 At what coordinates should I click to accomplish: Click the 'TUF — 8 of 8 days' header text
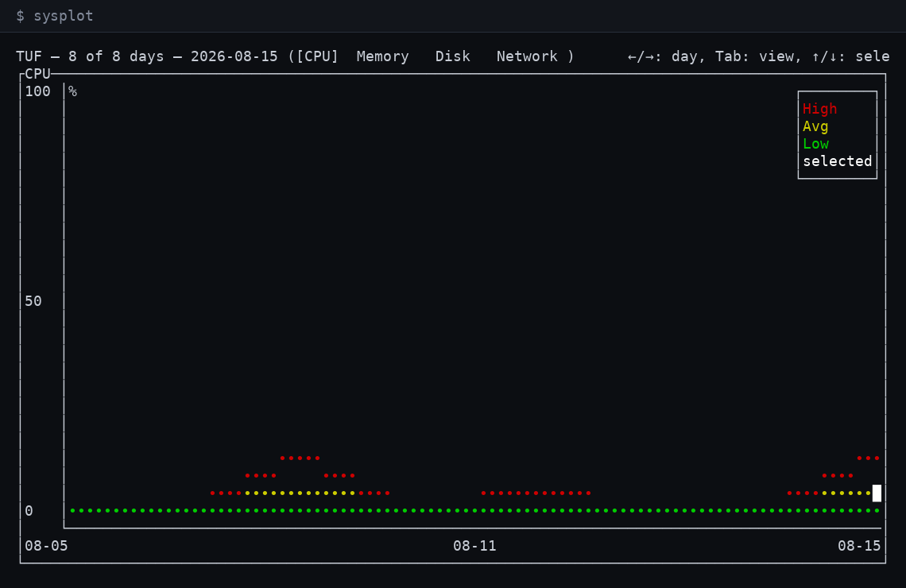pyautogui.click(x=90, y=56)
